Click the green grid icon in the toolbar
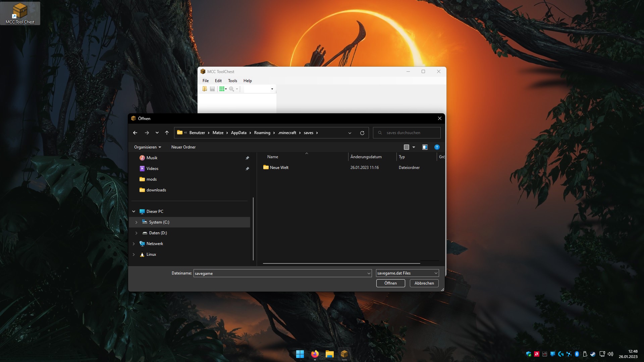644x362 pixels. click(x=221, y=89)
